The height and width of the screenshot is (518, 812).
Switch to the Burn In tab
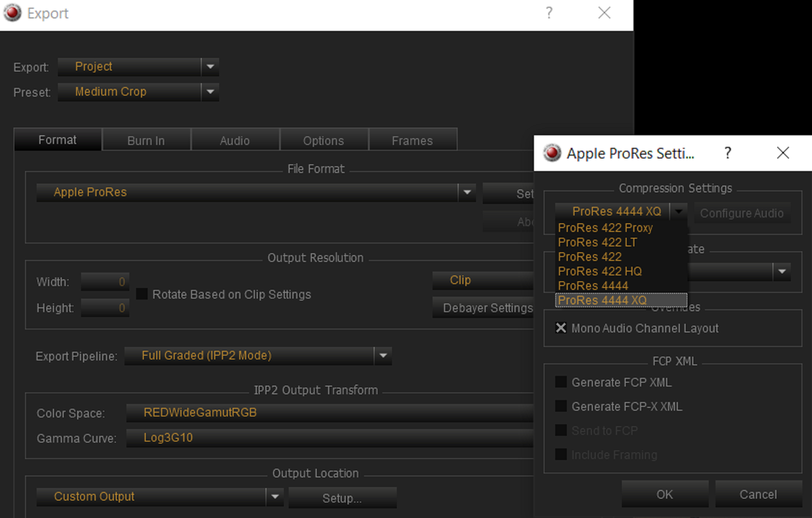146,141
